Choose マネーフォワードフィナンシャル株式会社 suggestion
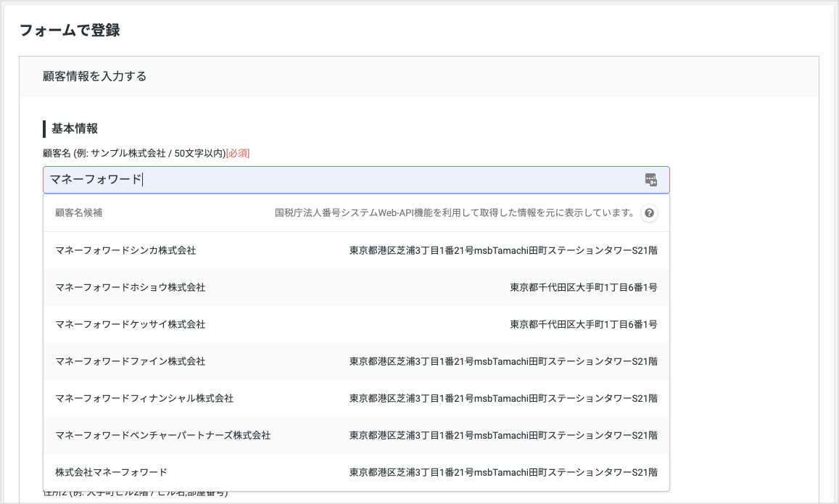Screen dimensions: 839x504 click(x=356, y=398)
